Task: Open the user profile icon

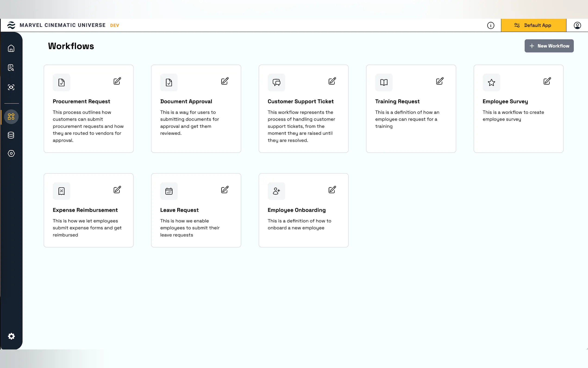Action: (577, 25)
